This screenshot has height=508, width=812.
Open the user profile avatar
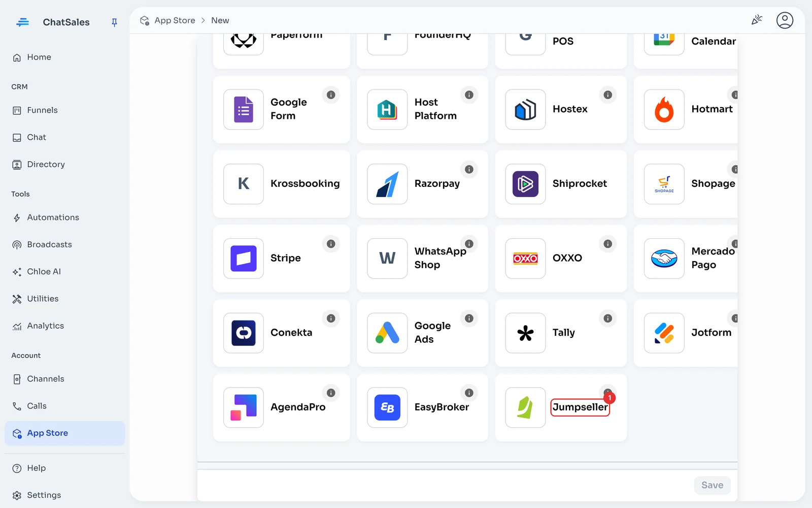click(785, 20)
